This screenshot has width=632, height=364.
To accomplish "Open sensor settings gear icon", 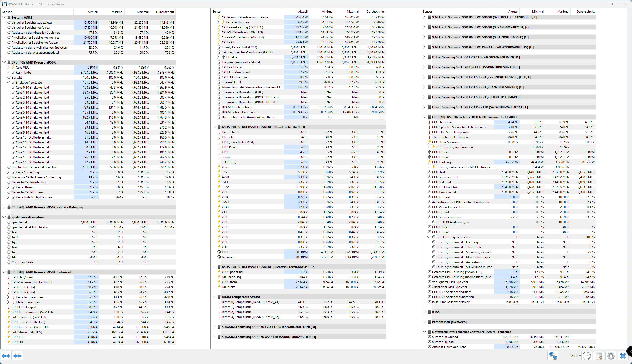I will coord(611,356).
